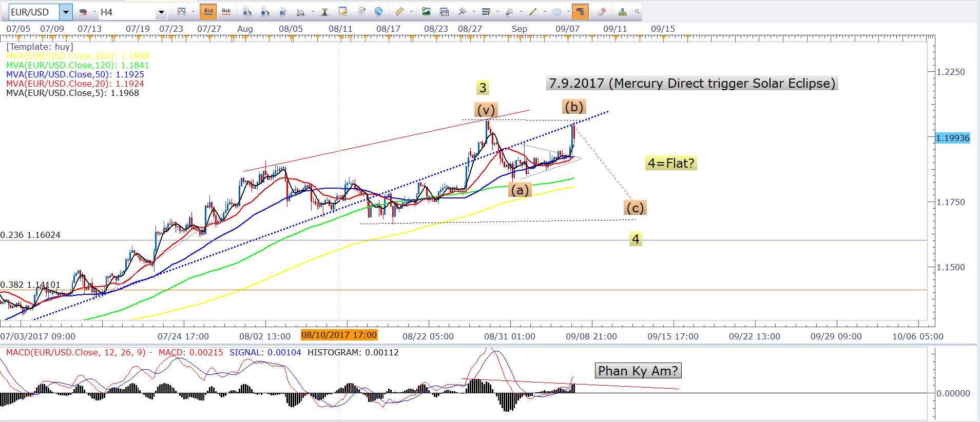Click the zoom in magnifier icon
Viewport: 980px width, 422px height.
[x=247, y=12]
